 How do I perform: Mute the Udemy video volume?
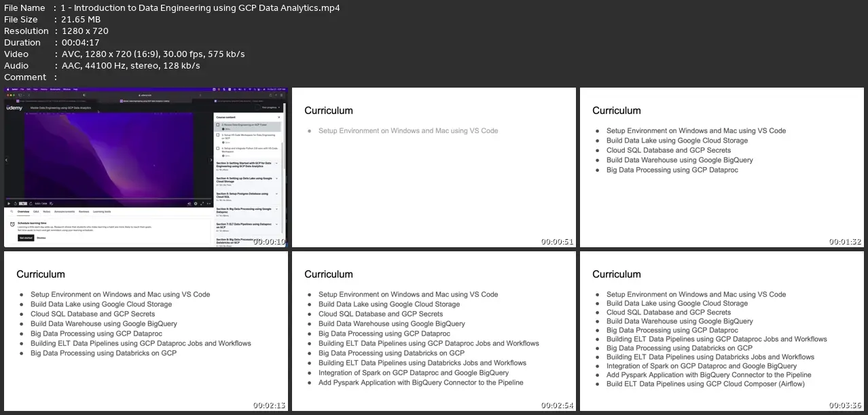tap(189, 204)
